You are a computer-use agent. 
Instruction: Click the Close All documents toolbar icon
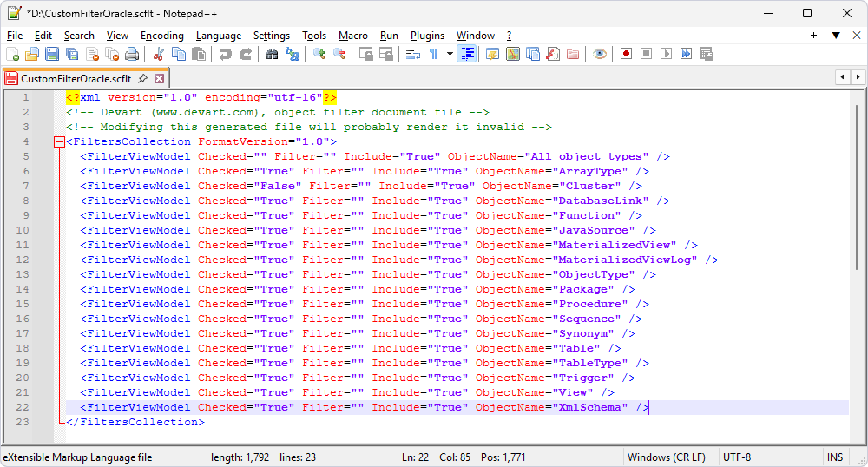point(112,54)
